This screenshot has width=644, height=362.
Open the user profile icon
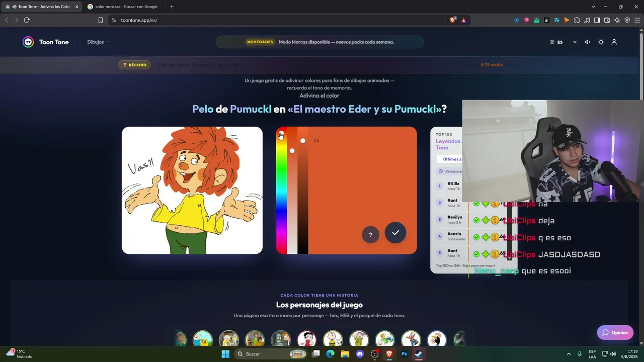coord(614,42)
